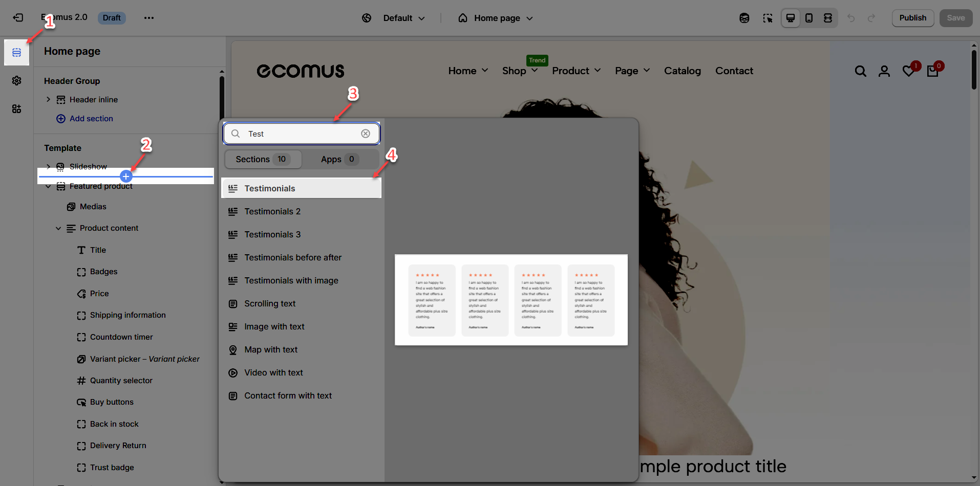Screen dimensions: 980x486
Task: Click the globe icon beside Default
Action: pos(367,18)
